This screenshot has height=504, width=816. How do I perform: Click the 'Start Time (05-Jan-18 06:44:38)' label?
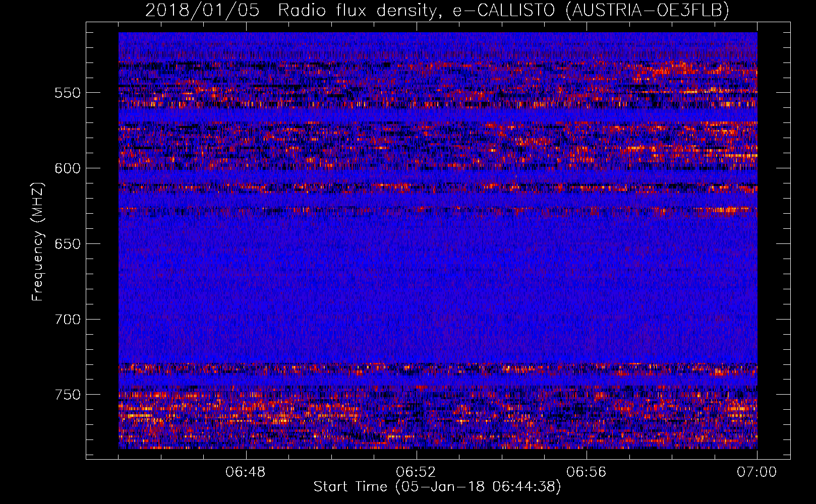coord(437,487)
